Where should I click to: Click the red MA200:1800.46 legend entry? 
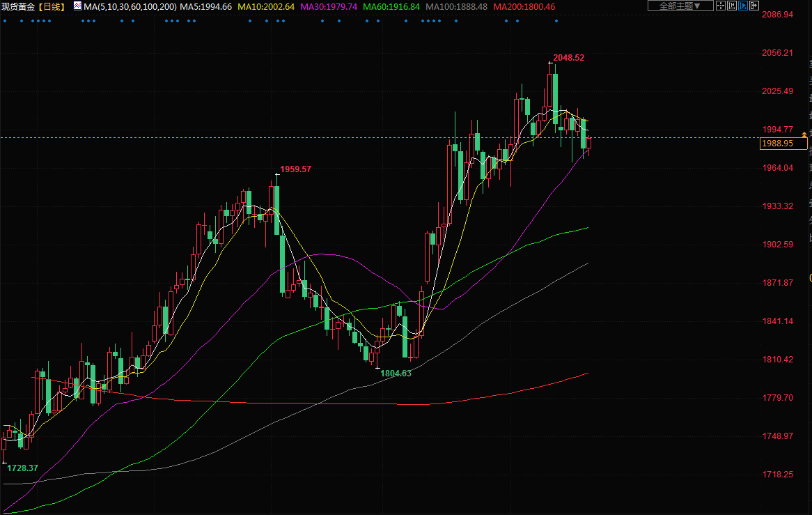(524, 6)
